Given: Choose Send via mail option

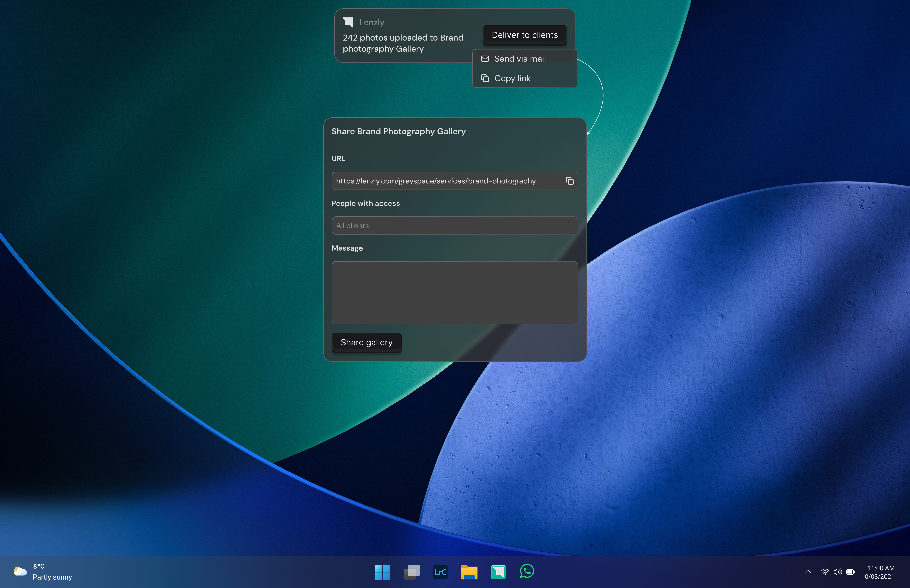Looking at the screenshot, I should tap(525, 59).
